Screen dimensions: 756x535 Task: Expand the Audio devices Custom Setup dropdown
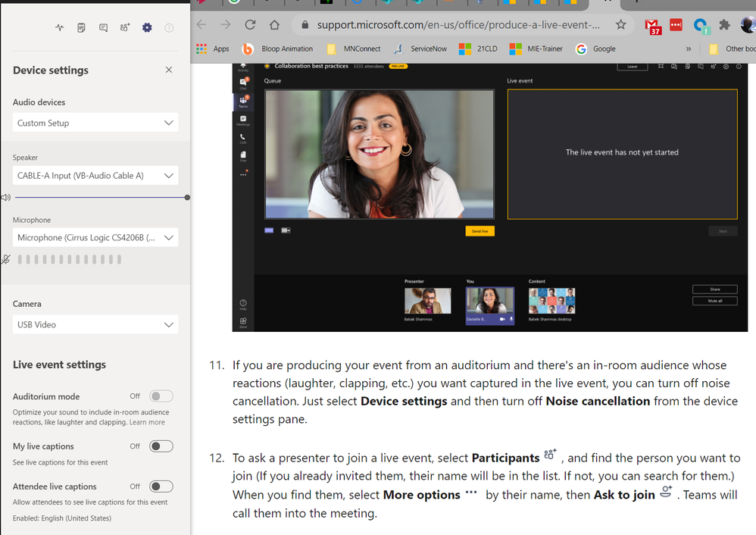95,123
